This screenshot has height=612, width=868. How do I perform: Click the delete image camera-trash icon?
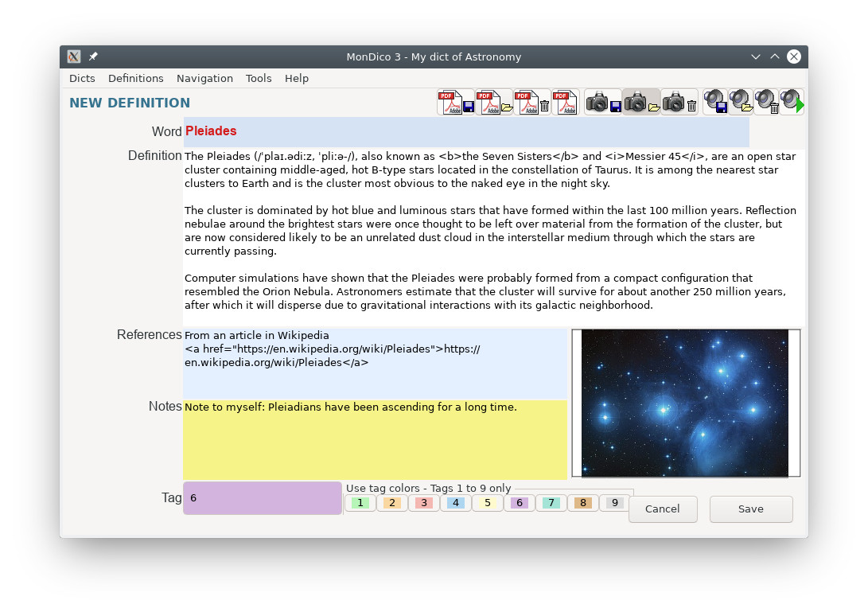(679, 103)
